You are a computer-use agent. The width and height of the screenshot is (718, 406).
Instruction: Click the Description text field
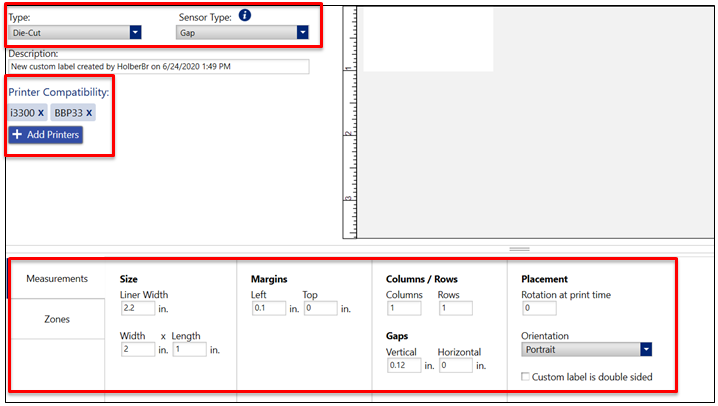[x=158, y=66]
